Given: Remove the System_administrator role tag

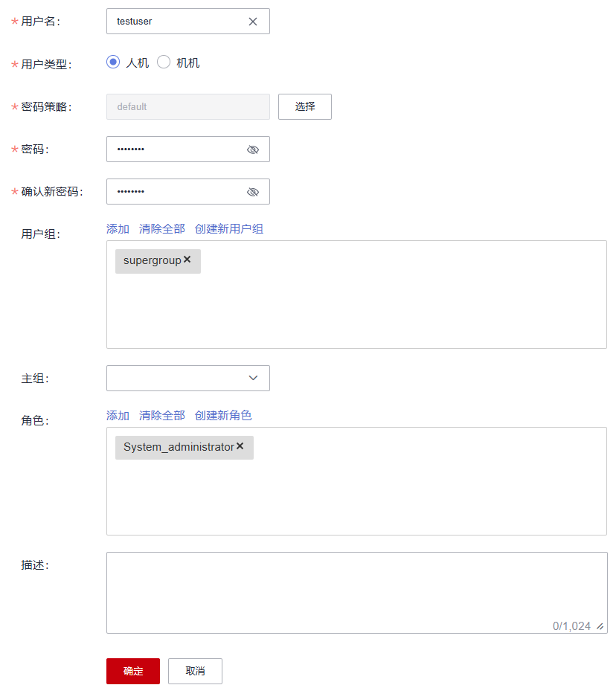Looking at the screenshot, I should [x=240, y=446].
